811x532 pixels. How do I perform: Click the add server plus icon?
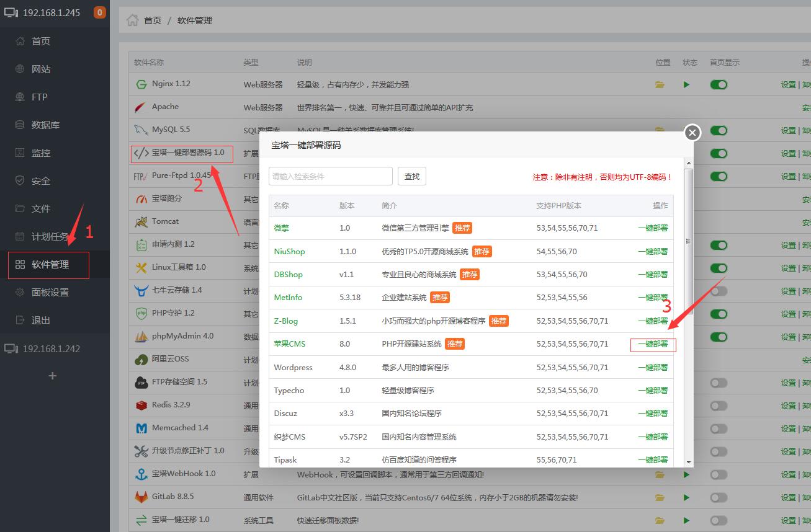[53, 376]
